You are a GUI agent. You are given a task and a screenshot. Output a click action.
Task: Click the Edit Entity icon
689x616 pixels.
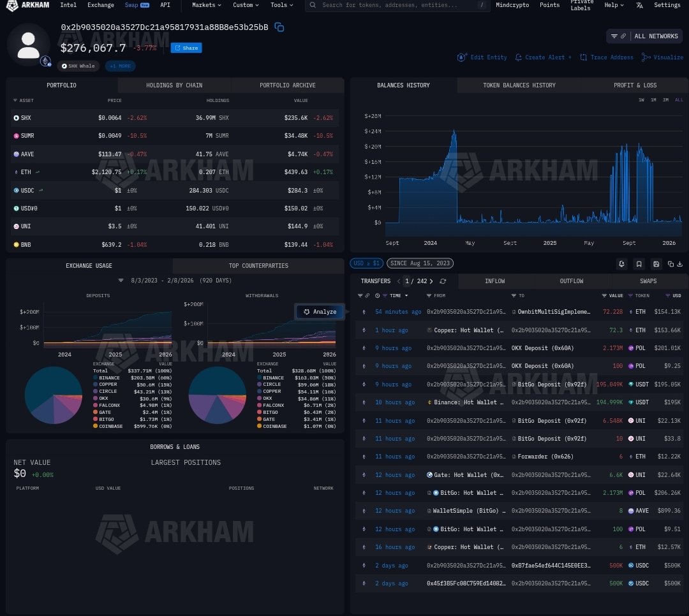pos(461,57)
